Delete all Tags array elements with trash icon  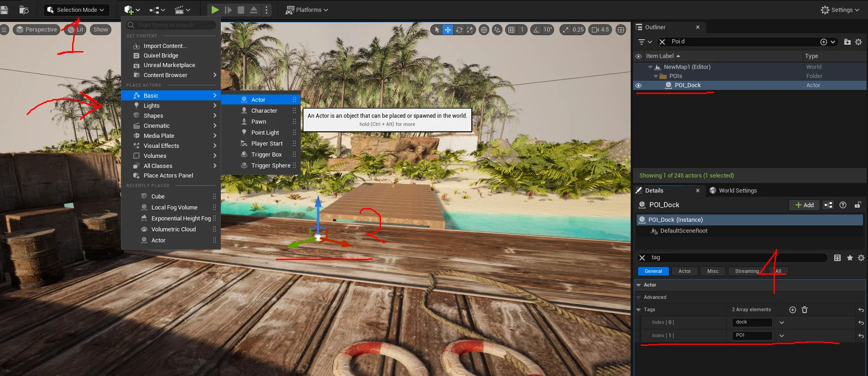click(805, 310)
